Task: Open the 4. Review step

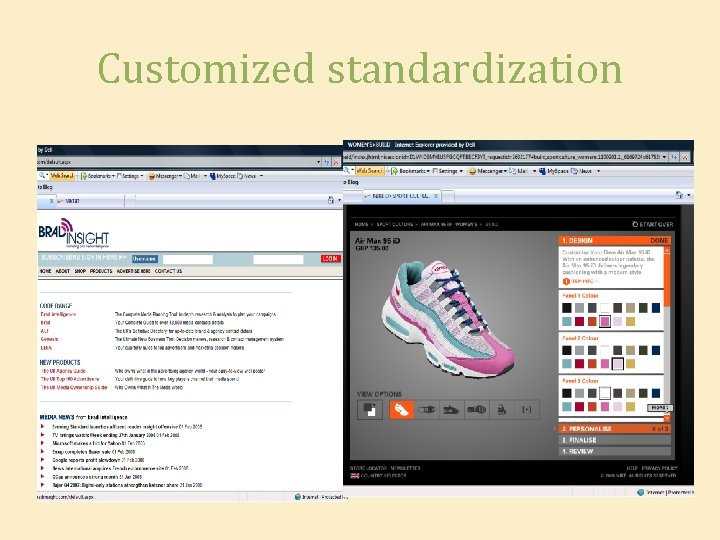Action: 614,451
